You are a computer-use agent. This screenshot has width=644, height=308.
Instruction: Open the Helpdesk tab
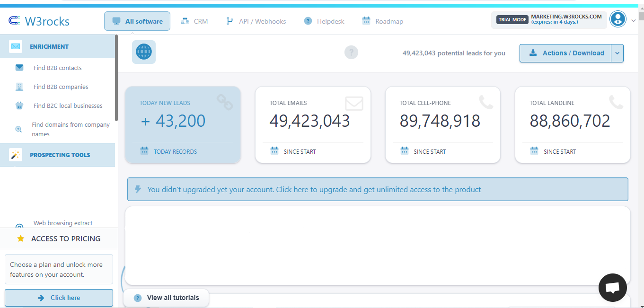coord(324,21)
